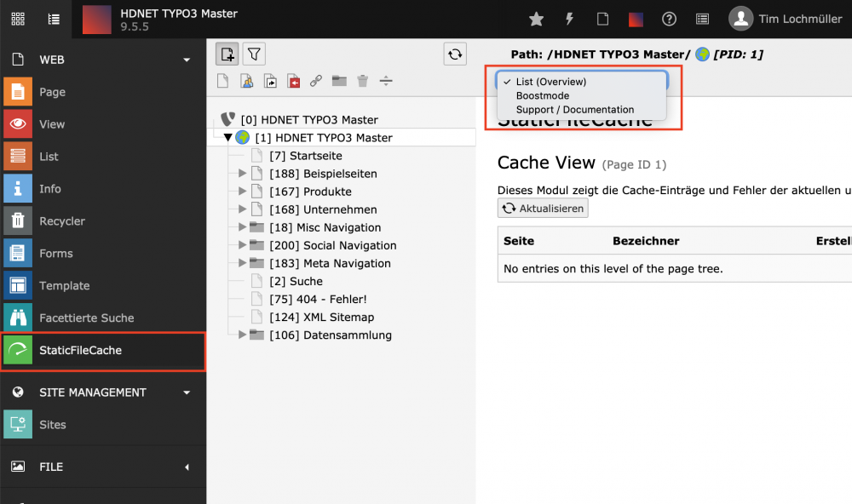852x504 pixels.
Task: Expand the [18] Misc Navigation folder
Action: click(242, 227)
